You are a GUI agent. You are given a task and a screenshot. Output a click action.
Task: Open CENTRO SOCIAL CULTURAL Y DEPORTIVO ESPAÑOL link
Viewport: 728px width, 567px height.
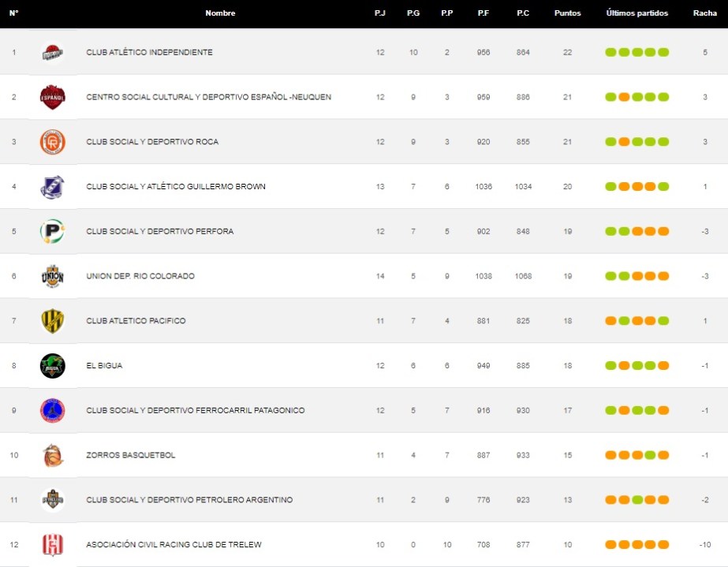pos(208,97)
